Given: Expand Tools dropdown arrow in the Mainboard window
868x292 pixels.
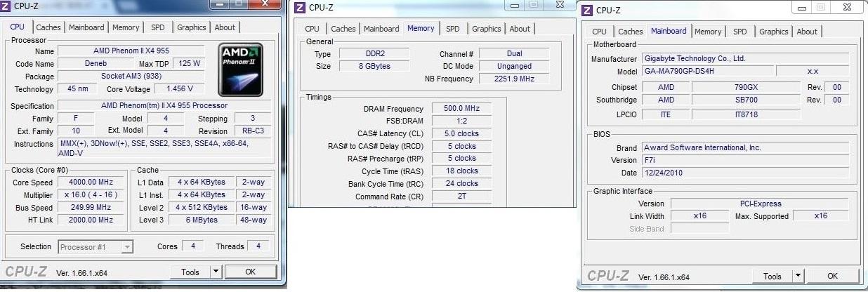Looking at the screenshot, I should pos(798,276).
